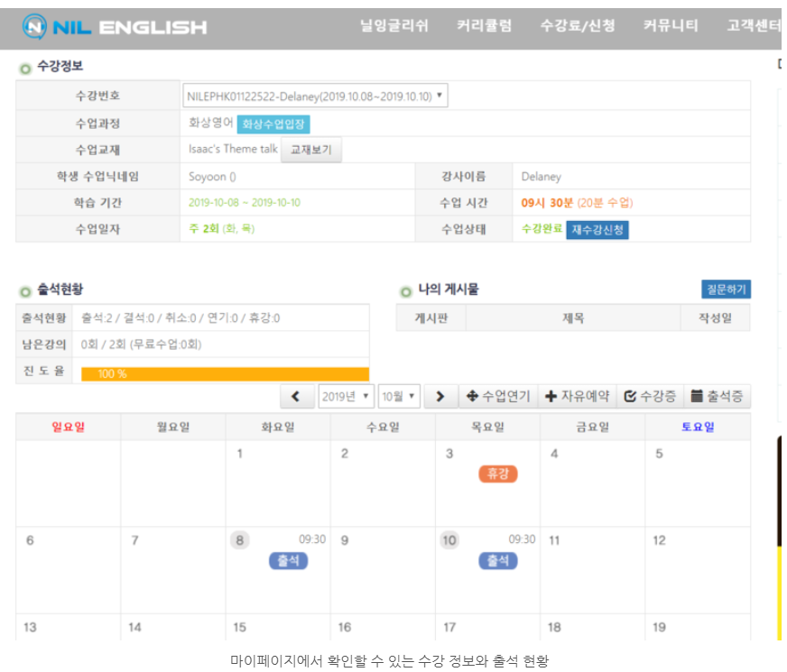
Task: Click the 나의 게시물 section heading
Action: (x=449, y=290)
